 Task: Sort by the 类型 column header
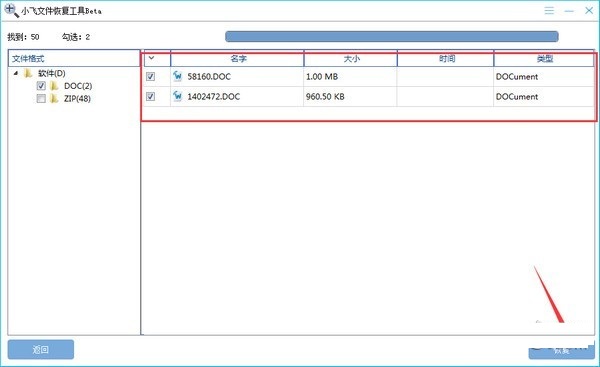click(544, 59)
